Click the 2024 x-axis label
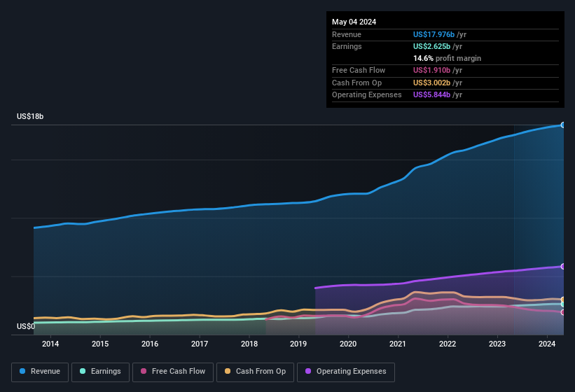The image size is (575, 392). (547, 344)
